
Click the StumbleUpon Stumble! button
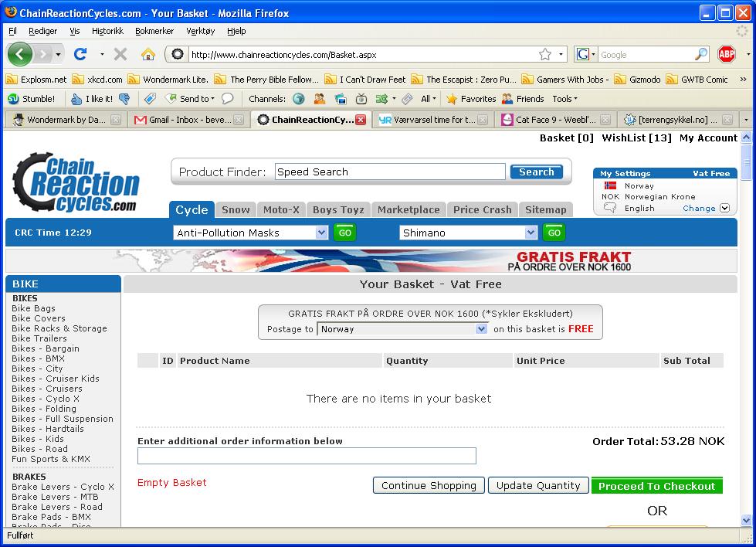(x=32, y=99)
